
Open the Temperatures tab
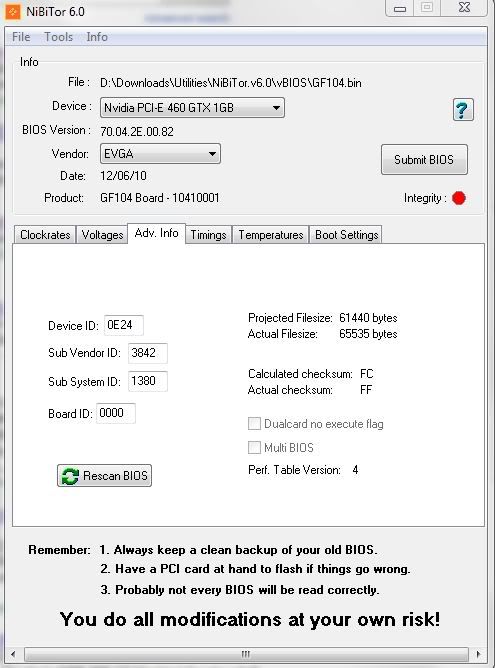pyautogui.click(x=271, y=235)
